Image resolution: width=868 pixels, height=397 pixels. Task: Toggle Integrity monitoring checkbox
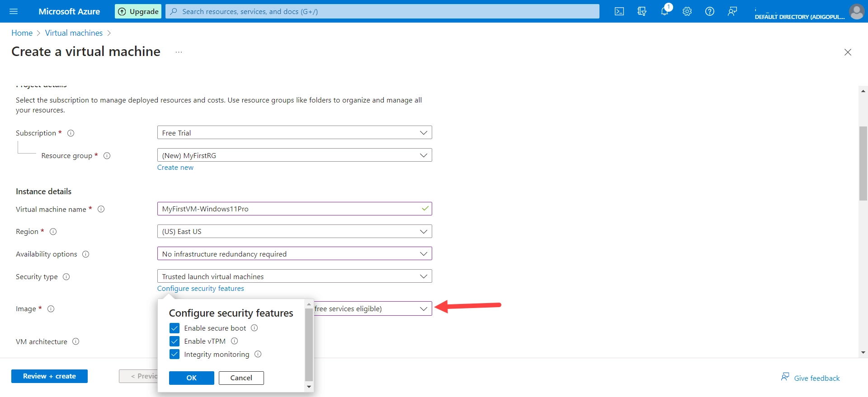click(x=175, y=354)
